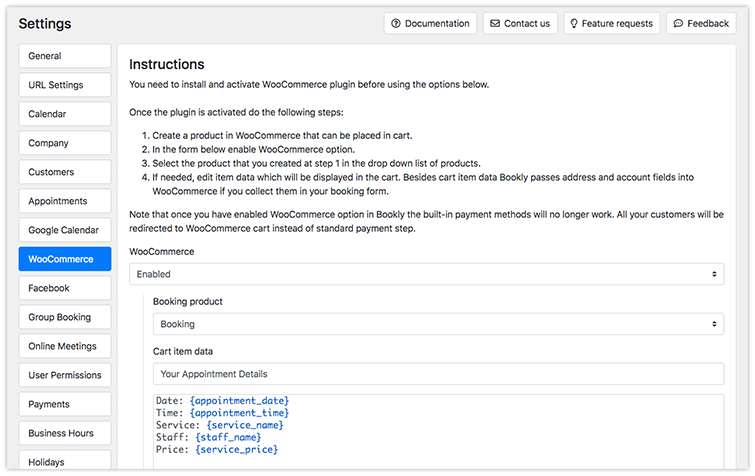
Task: Select the WooCommerce tab
Action: [x=65, y=259]
